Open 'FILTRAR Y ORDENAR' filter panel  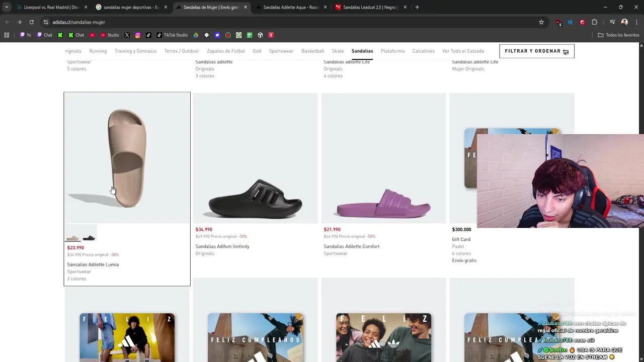click(x=536, y=51)
